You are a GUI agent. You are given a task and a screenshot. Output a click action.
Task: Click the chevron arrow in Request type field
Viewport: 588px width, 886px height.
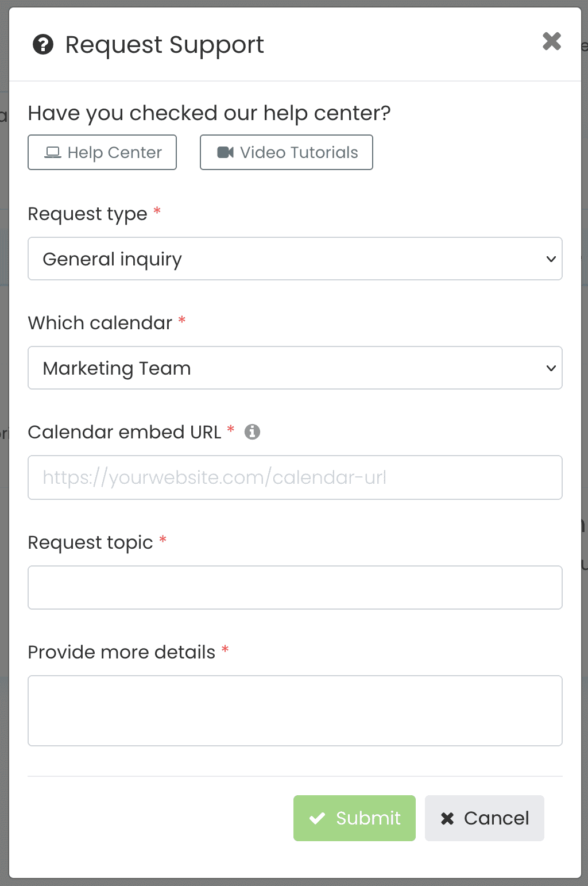coord(551,259)
